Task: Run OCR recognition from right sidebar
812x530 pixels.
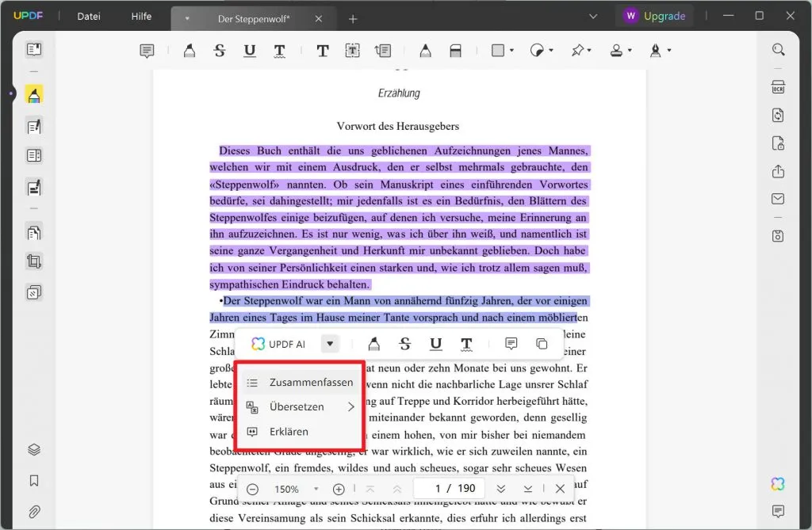Action: (x=779, y=87)
